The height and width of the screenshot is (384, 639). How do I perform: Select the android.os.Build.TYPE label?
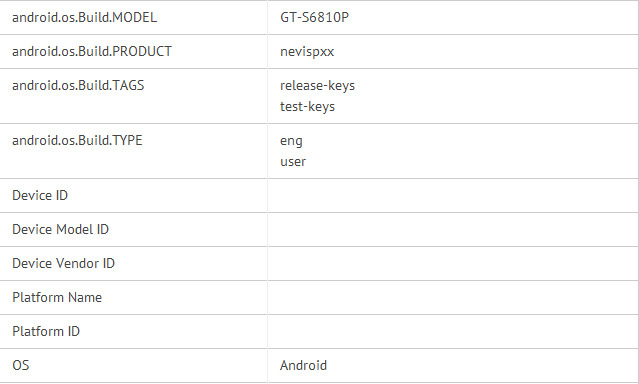click(x=77, y=141)
